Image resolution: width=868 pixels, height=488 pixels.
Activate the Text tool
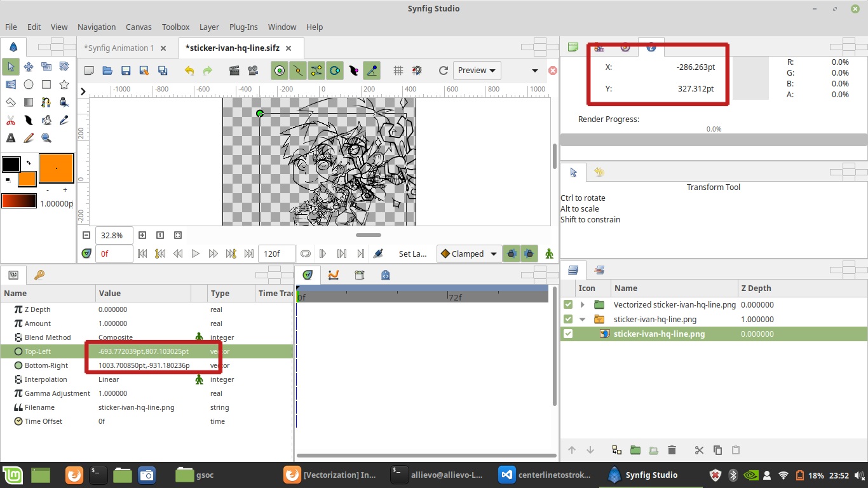coord(11,137)
